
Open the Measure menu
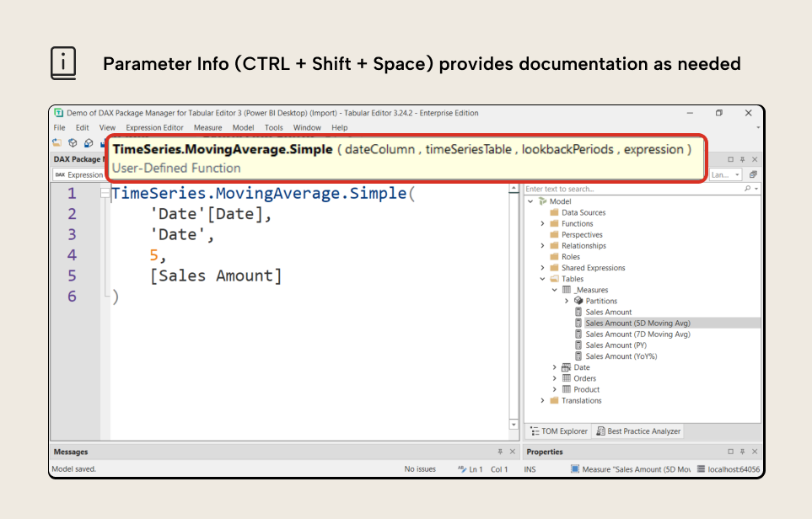[207, 127]
